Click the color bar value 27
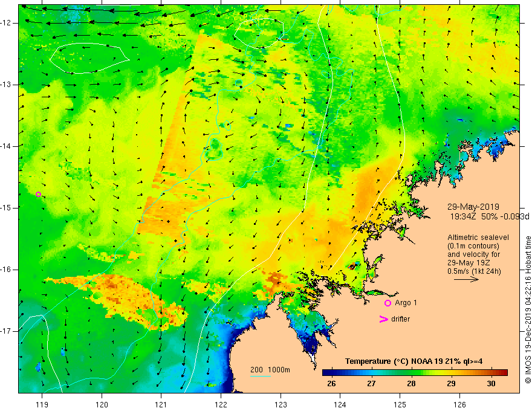Viewport: 532px width, 411px height. [x=371, y=384]
